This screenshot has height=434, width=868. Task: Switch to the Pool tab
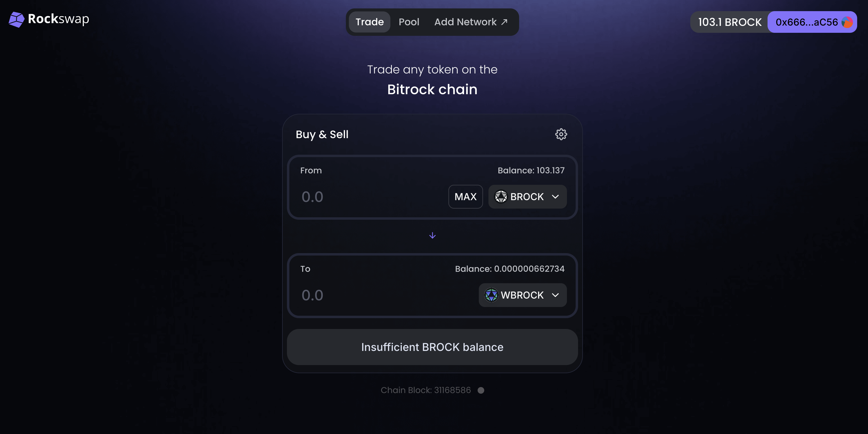[x=409, y=22]
